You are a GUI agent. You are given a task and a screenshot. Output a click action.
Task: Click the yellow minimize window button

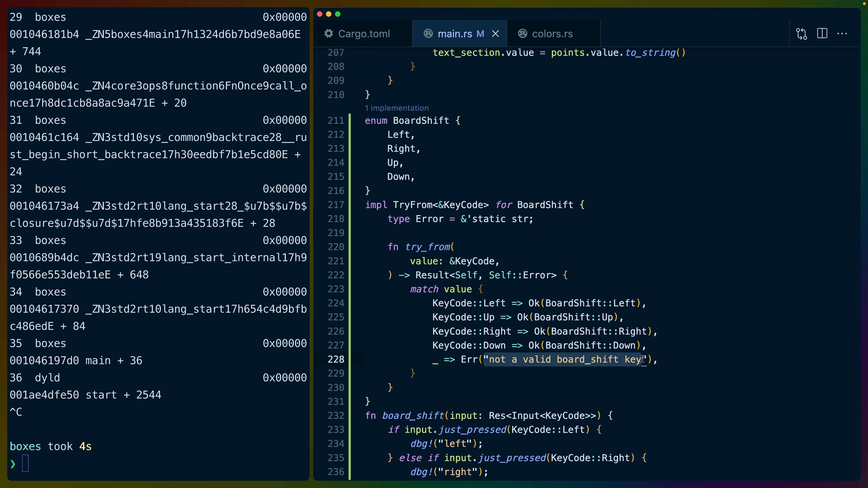tap(328, 14)
